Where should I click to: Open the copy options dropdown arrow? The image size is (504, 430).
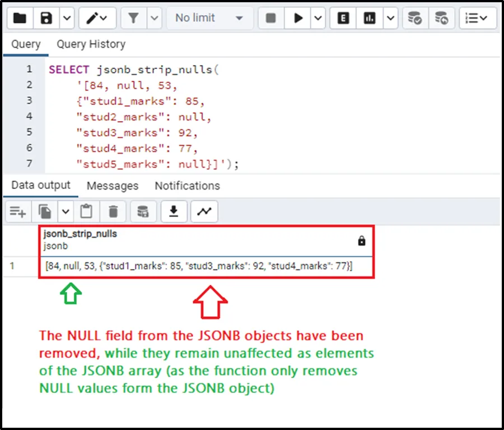(66, 211)
